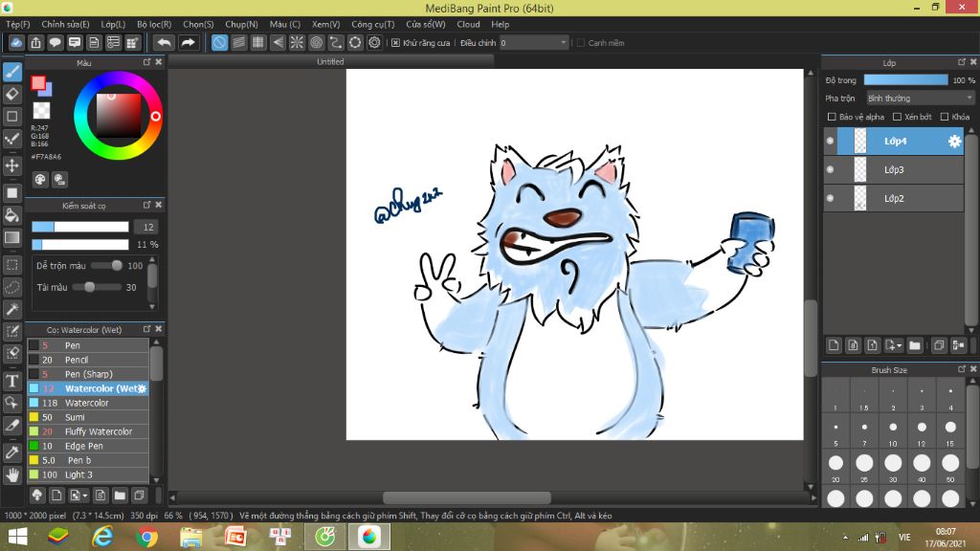Enable Khóa checkbox
This screenshot has width=980, height=551.
click(x=945, y=117)
